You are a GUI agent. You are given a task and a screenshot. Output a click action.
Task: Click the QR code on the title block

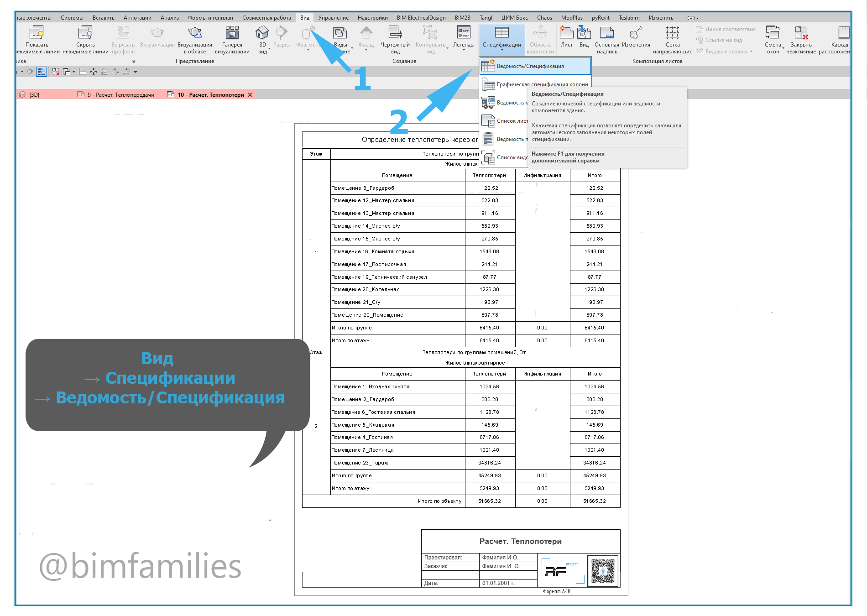pyautogui.click(x=603, y=571)
